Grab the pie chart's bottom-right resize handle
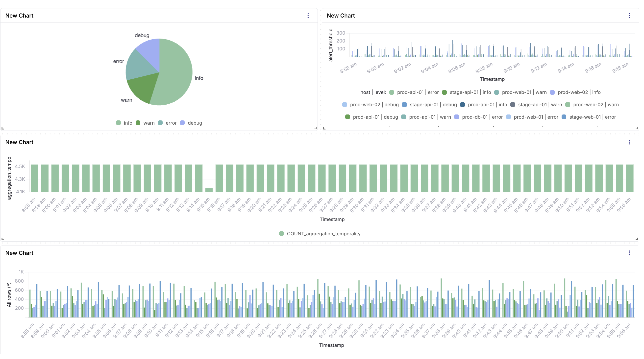The width and height of the screenshot is (644, 359). tap(315, 128)
